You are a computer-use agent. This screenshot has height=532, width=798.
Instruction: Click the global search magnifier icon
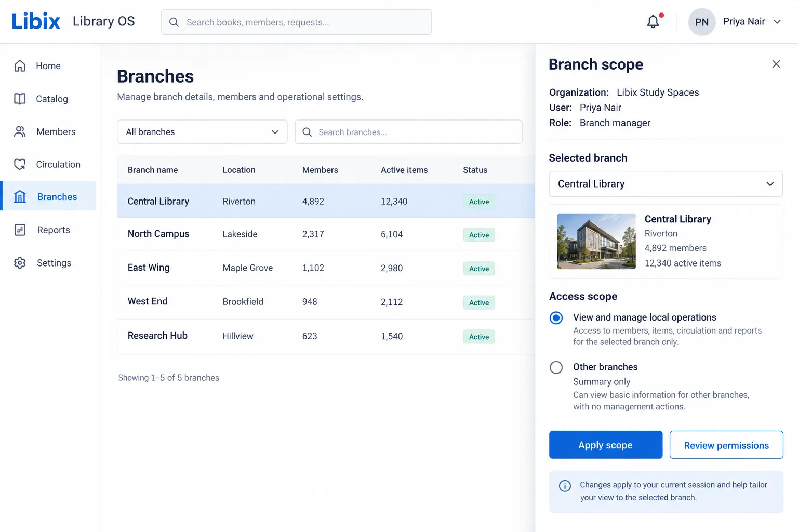tap(174, 22)
